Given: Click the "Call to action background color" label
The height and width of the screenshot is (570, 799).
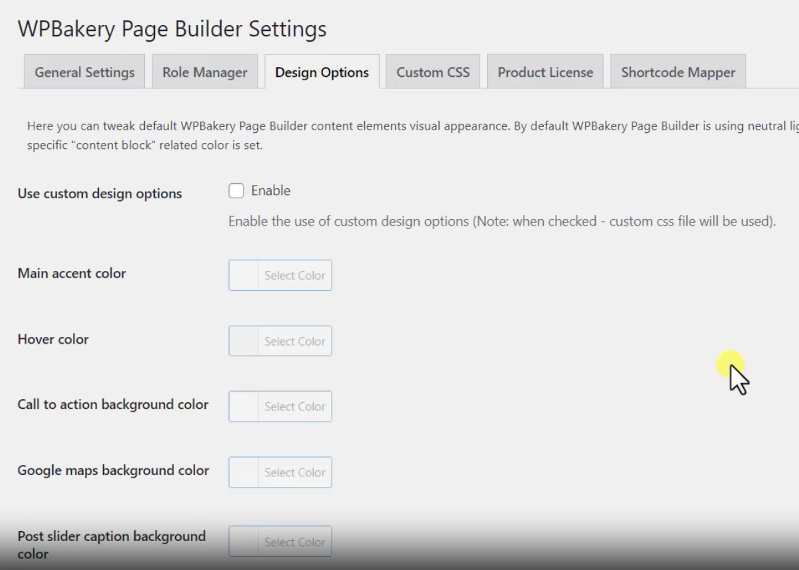Looking at the screenshot, I should coord(113,404).
